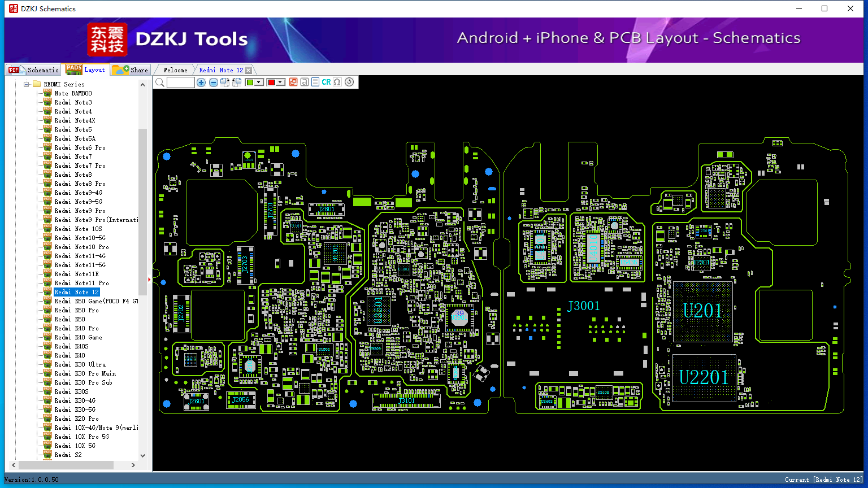
Task: Switch to the Schematic tab
Action: click(x=34, y=70)
